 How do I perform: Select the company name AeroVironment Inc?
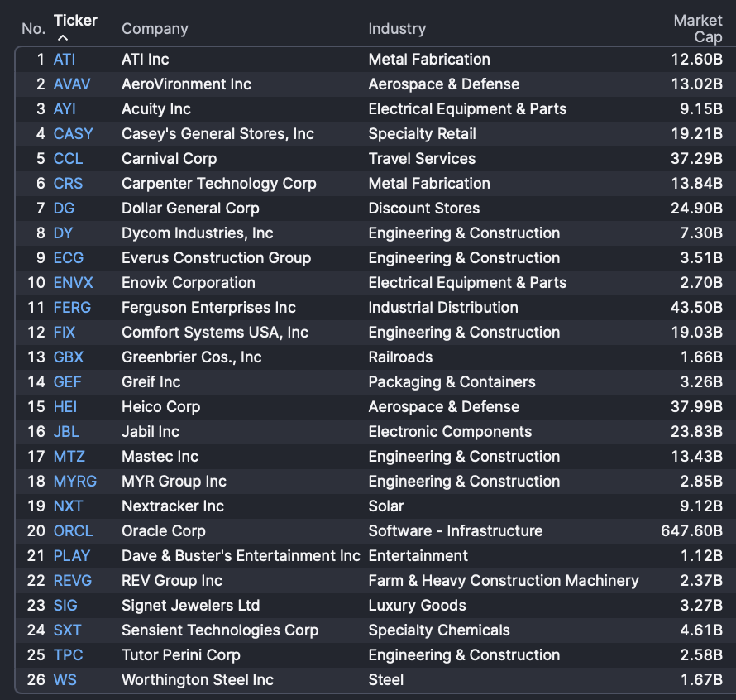pyautogui.click(x=186, y=84)
